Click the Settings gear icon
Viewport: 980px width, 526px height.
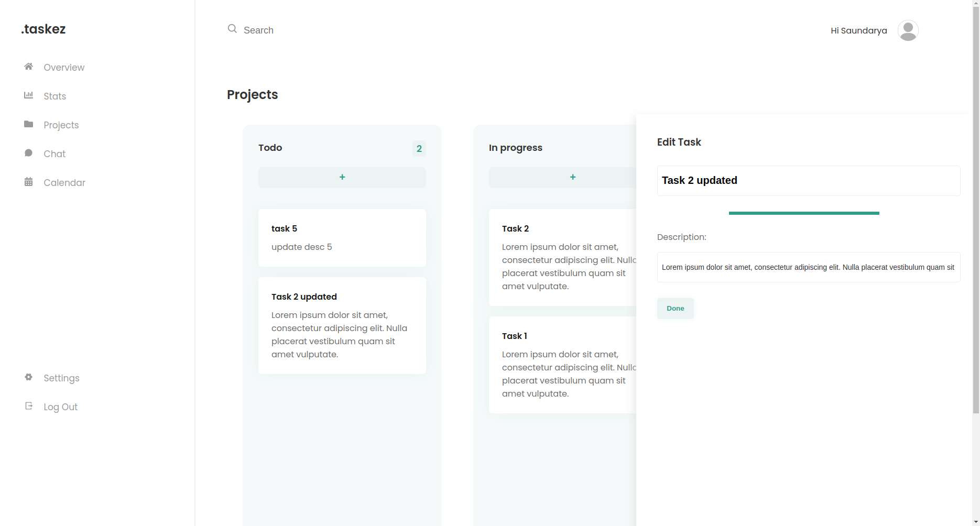click(28, 377)
